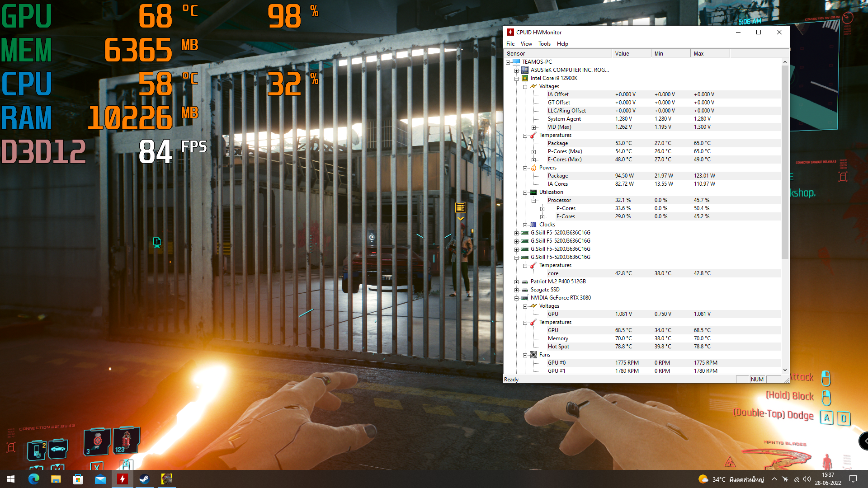868x488 pixels.
Task: Click the CPU chip icon for Intel Core i9
Action: (x=525, y=78)
